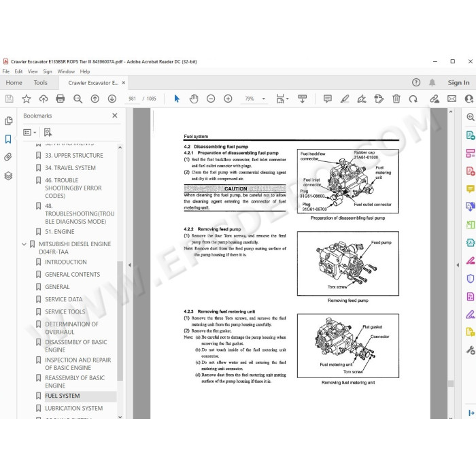Close the Crawler Excavator document tab
The width and height of the screenshot is (476, 476).
(x=124, y=82)
